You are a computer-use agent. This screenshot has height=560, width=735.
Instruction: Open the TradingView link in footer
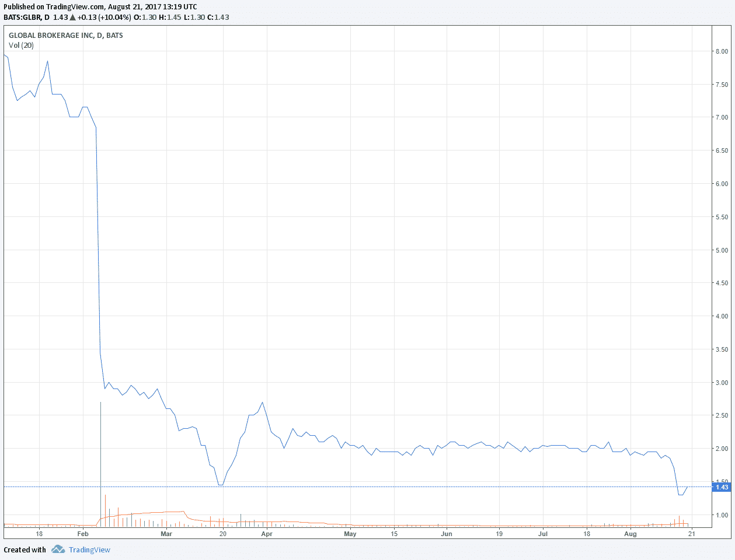(89, 549)
